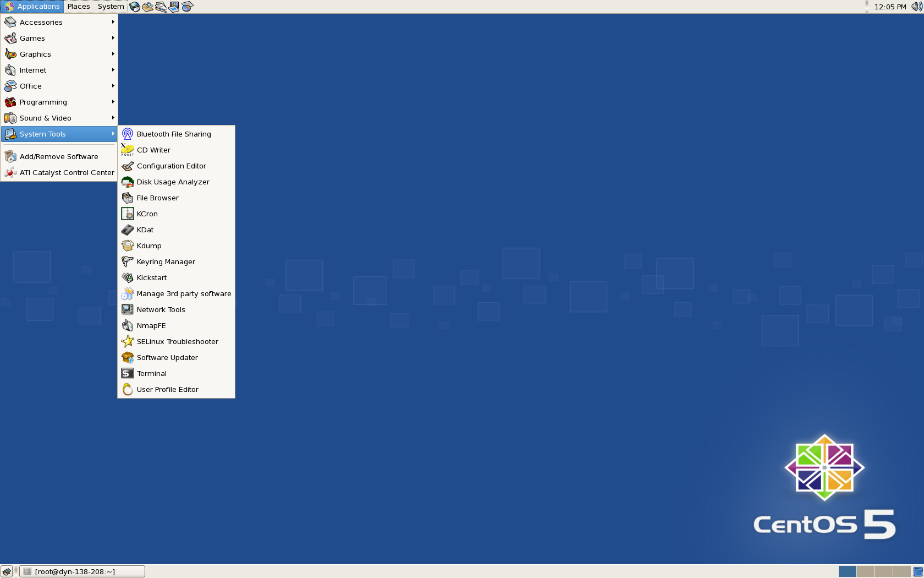Click the File Browser icon
The width and height of the screenshot is (924, 578).
[128, 198]
